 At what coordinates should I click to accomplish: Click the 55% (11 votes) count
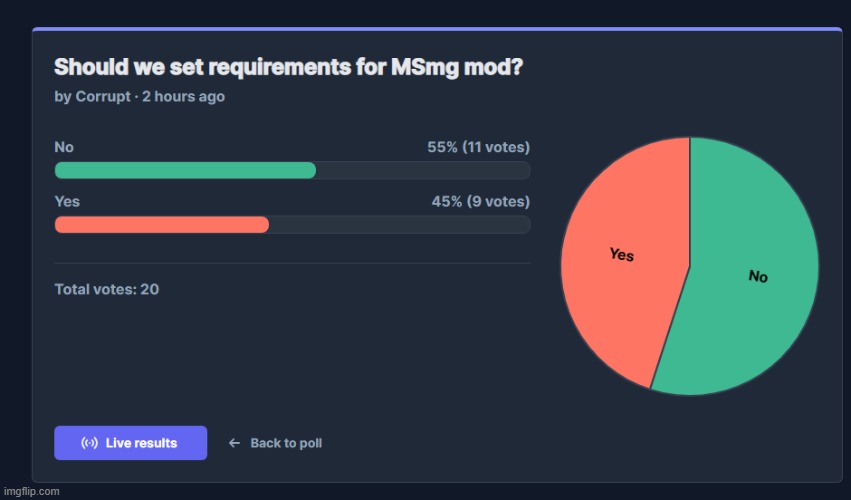(x=478, y=147)
